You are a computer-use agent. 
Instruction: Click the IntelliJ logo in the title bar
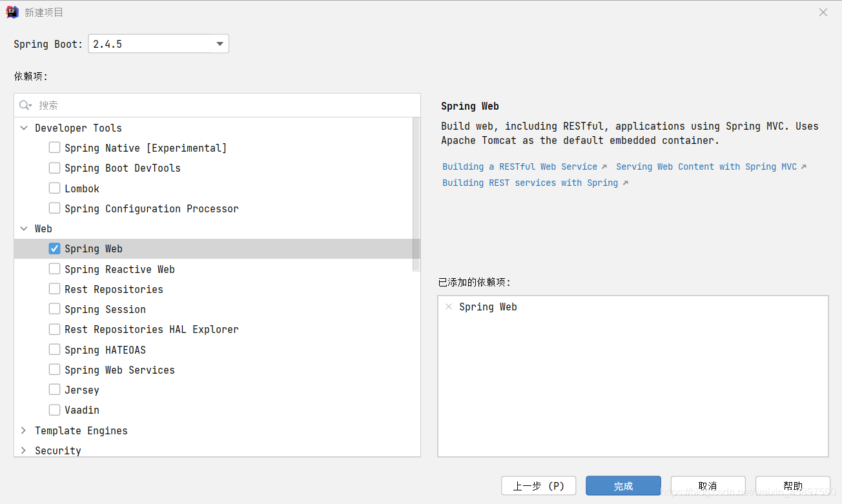pos(12,12)
